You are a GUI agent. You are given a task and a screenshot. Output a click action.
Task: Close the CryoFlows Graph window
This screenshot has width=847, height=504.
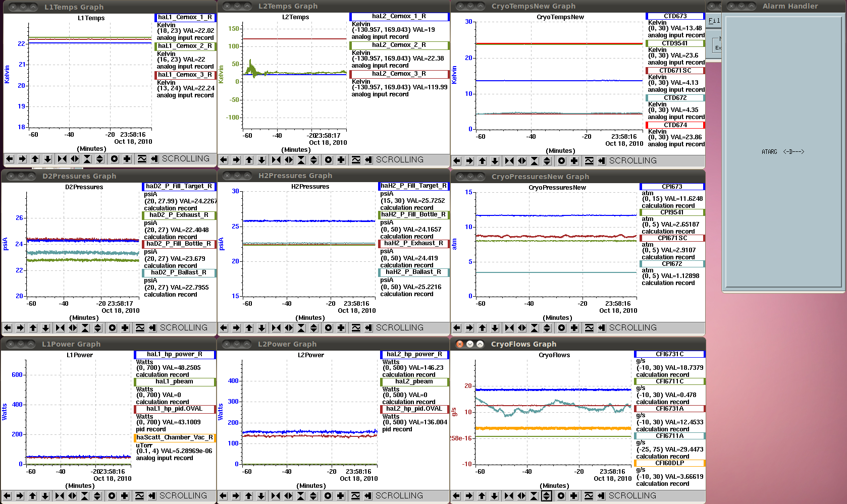(x=460, y=344)
